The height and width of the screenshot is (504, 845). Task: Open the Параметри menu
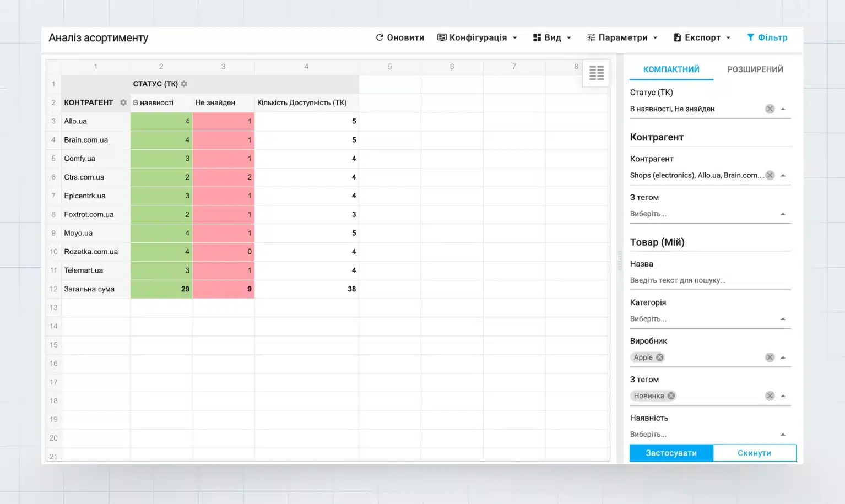click(622, 37)
